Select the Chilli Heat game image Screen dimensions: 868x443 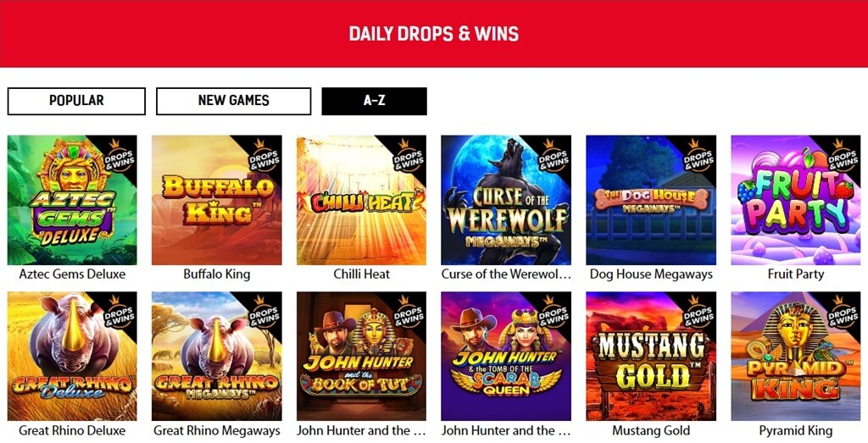click(361, 200)
